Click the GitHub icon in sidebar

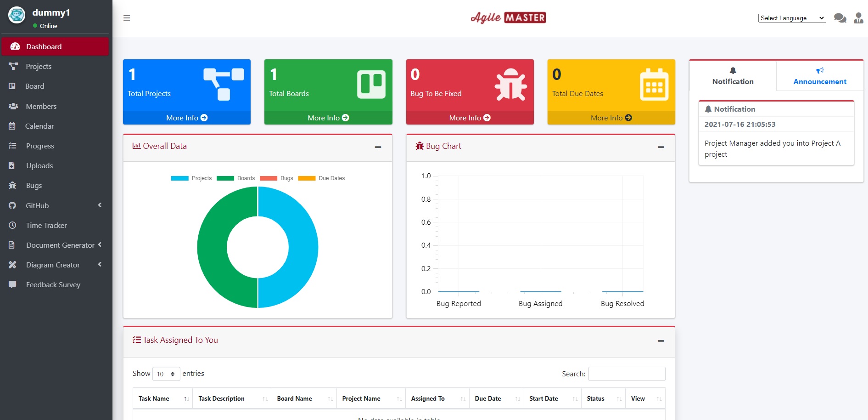tap(12, 205)
